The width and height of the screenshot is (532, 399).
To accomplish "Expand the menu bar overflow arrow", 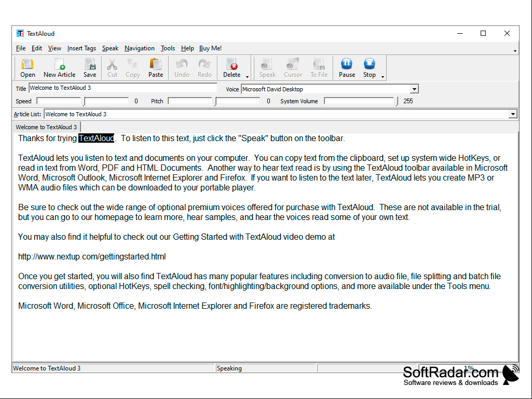I will point(515,51).
